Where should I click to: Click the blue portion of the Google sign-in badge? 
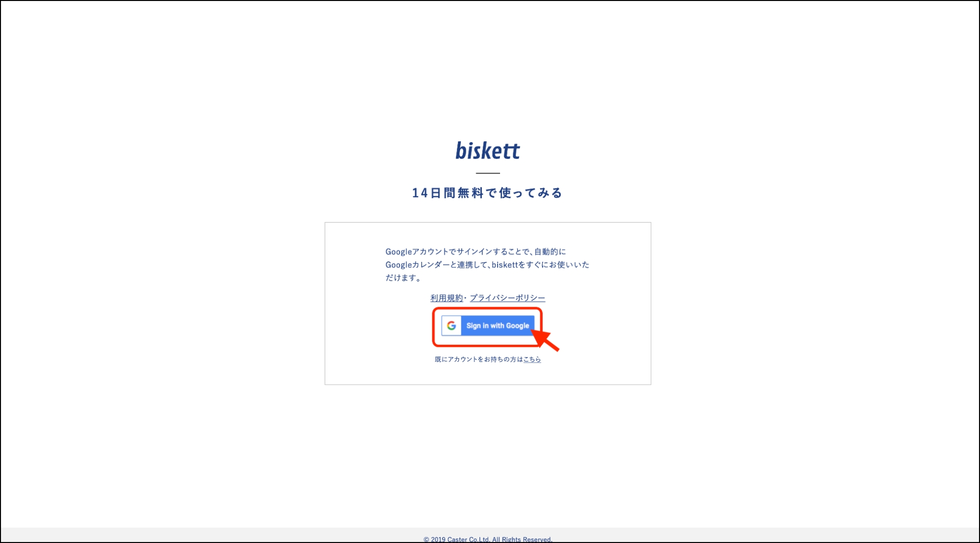pyautogui.click(x=497, y=325)
